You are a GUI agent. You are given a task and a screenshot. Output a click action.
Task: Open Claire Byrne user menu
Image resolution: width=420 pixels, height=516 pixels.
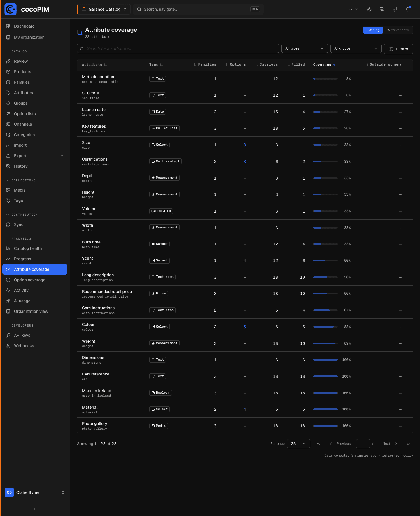click(35, 492)
